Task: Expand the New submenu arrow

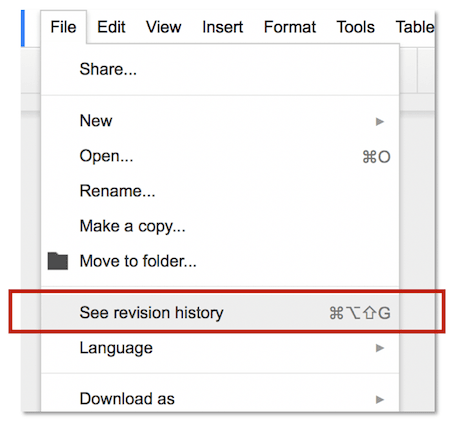Action: [x=380, y=121]
